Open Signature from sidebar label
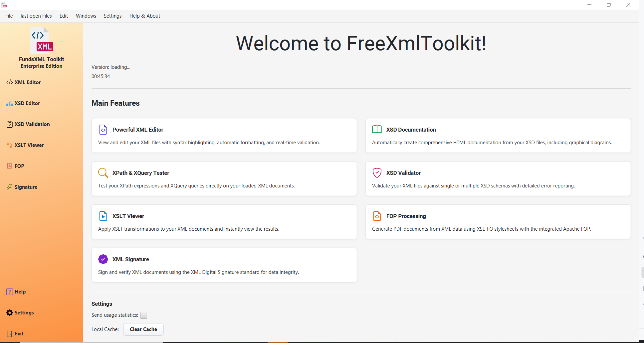This screenshot has height=343, width=644. (26, 187)
